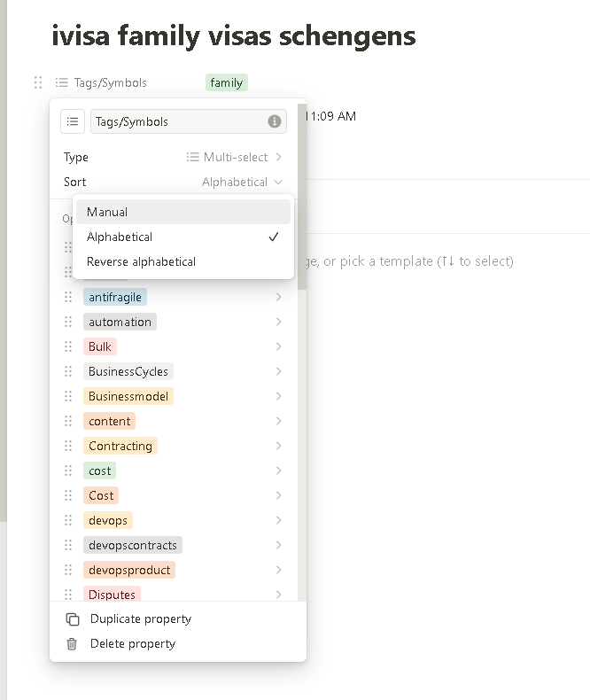The image size is (590, 700).
Task: Expand the BusinessCycles option chevron
Action: [278, 371]
